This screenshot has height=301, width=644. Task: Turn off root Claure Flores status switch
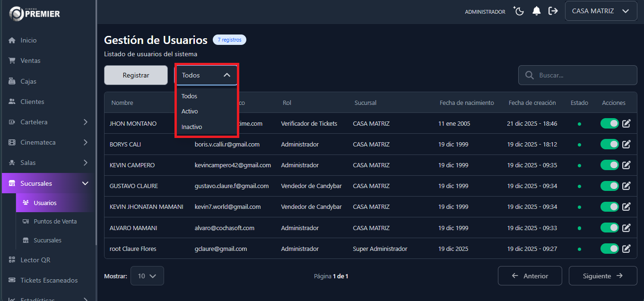pyautogui.click(x=609, y=249)
